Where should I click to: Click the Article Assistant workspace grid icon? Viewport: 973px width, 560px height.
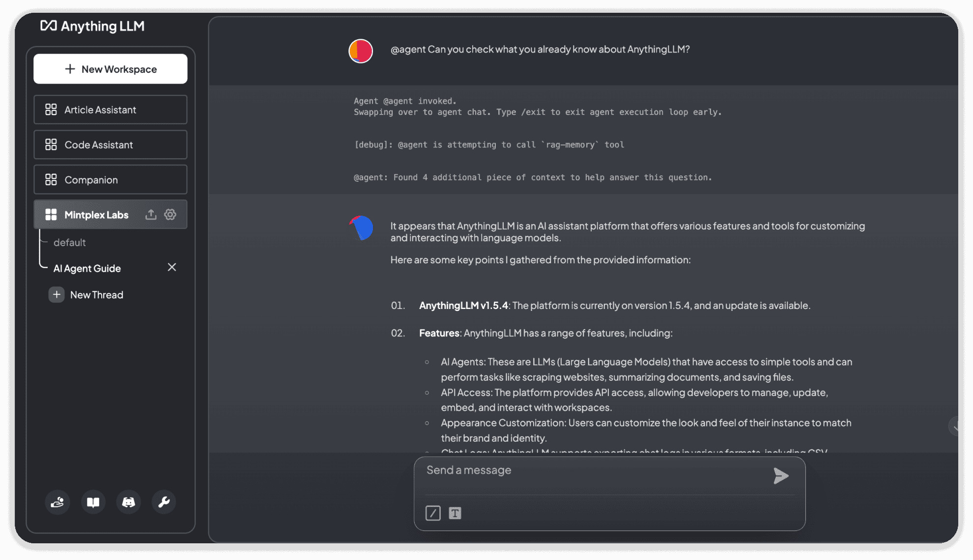51,110
